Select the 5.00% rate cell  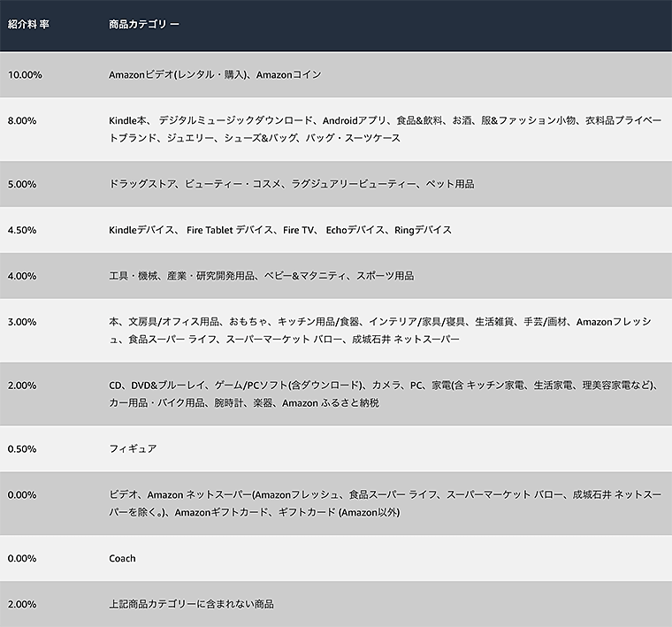coord(22,184)
